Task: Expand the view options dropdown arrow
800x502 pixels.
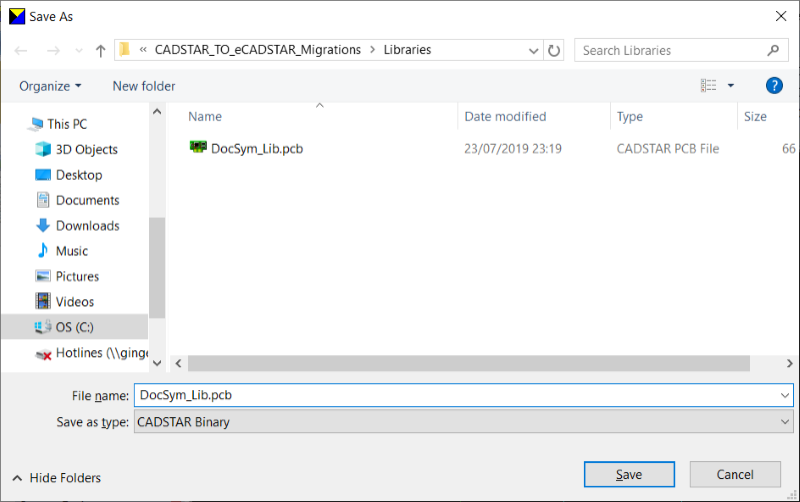Action: (x=731, y=86)
